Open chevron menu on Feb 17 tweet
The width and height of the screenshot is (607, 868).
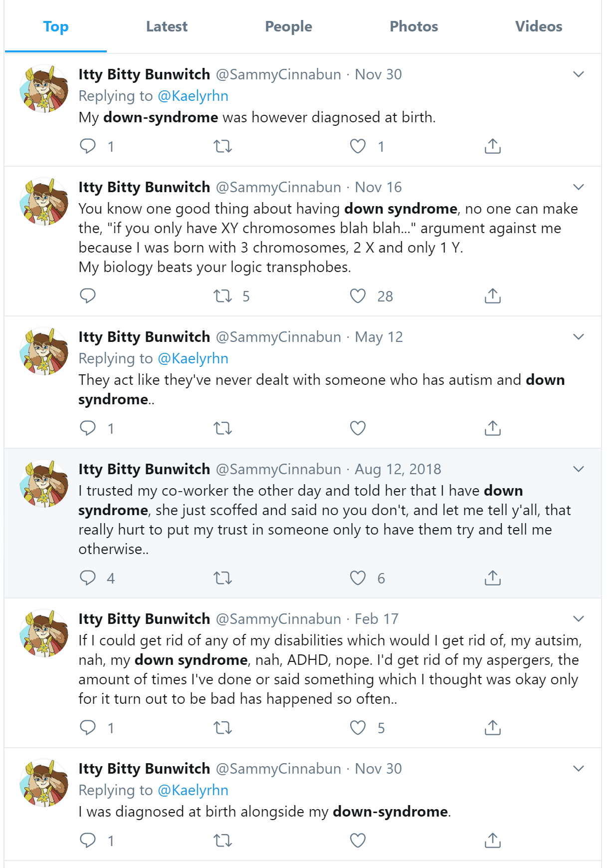(x=578, y=619)
